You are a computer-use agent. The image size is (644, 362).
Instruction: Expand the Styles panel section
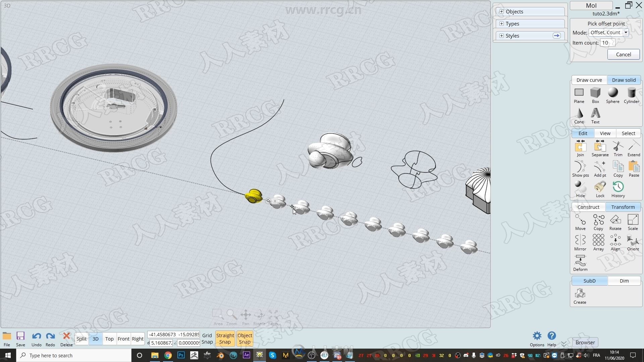coord(501,35)
